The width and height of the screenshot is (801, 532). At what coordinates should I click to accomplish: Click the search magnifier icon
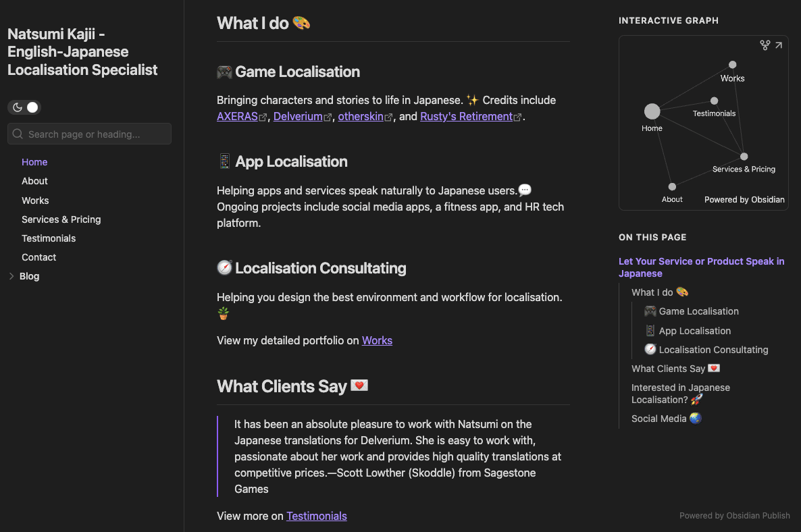point(18,134)
